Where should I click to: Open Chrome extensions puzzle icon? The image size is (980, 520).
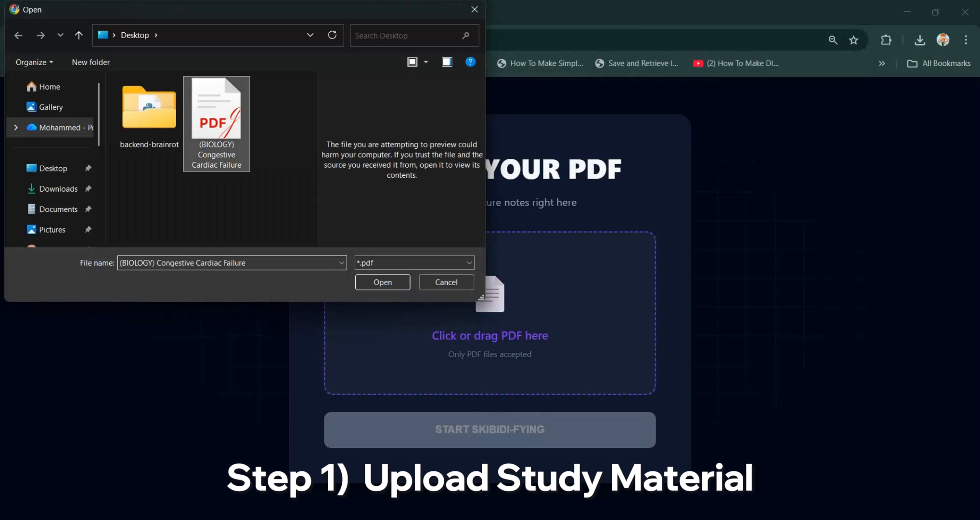[x=886, y=40]
